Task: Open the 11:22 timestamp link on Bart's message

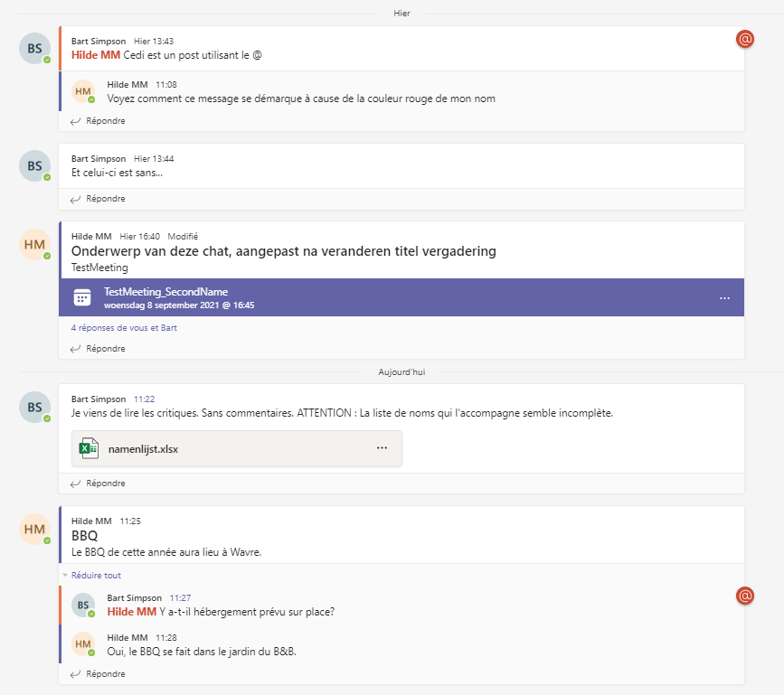Action: 145,399
